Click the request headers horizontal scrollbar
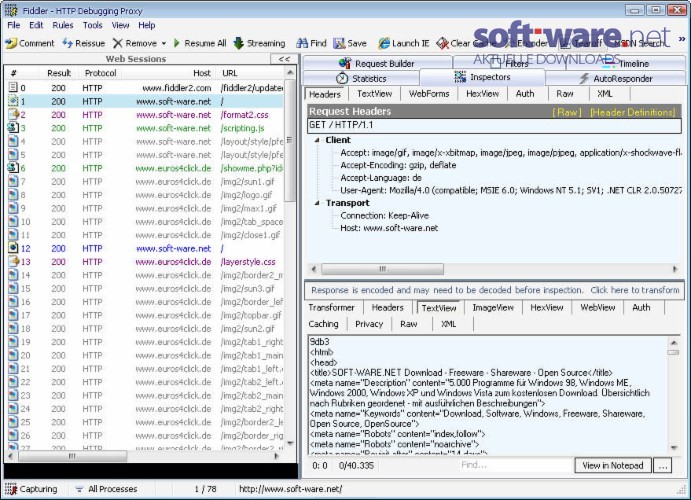691x500 pixels. point(383,269)
